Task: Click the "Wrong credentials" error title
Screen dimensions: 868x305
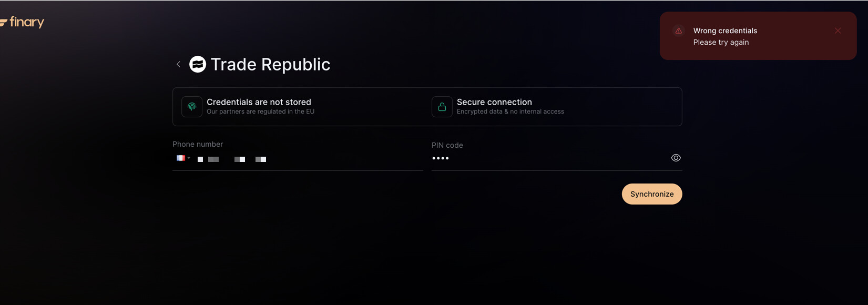Action: 725,30
